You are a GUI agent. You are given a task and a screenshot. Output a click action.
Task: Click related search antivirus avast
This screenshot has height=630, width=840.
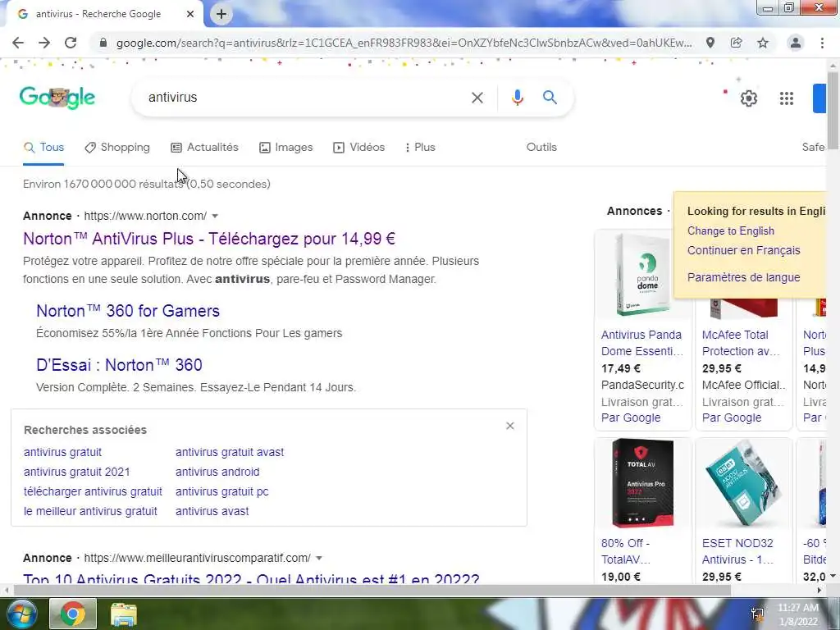[x=212, y=512]
